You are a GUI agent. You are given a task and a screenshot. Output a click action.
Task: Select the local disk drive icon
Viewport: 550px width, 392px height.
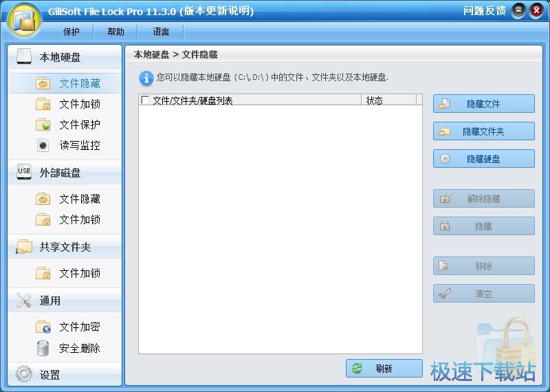[24, 56]
